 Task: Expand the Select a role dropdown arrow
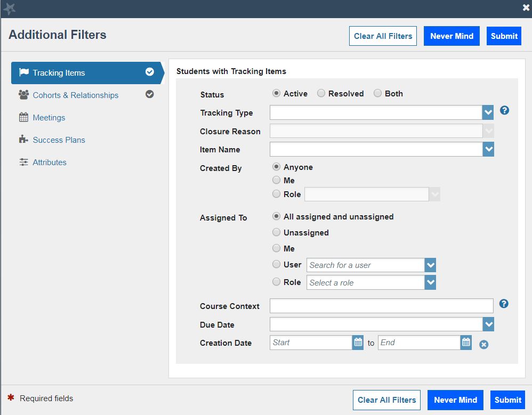430,282
